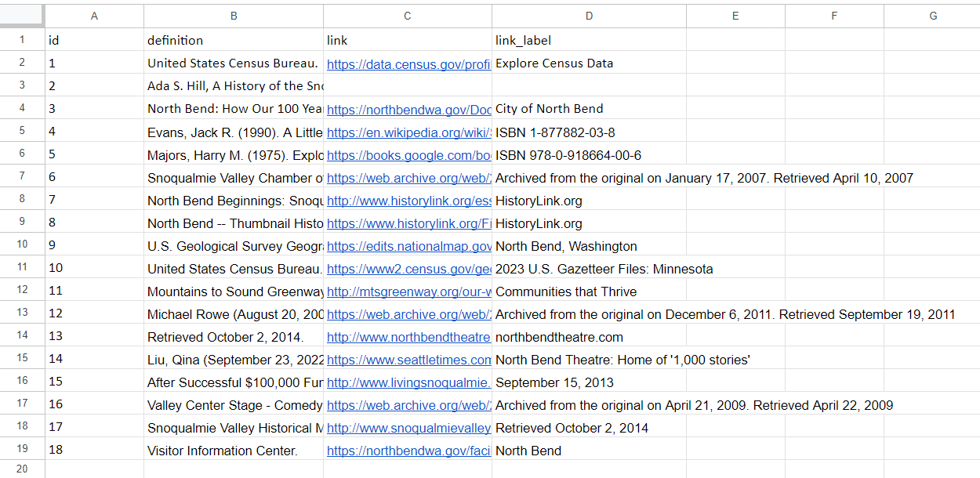
Task: Select column C header
Action: [x=408, y=16]
